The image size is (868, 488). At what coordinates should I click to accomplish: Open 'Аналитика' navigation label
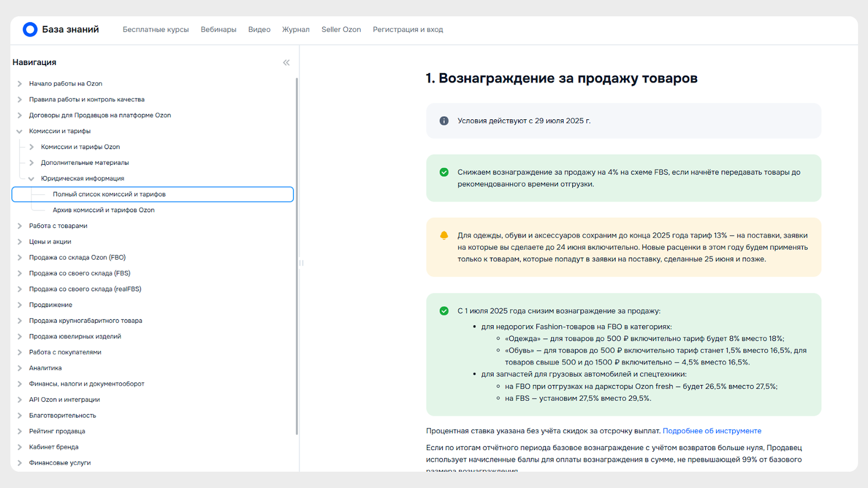[x=46, y=368]
